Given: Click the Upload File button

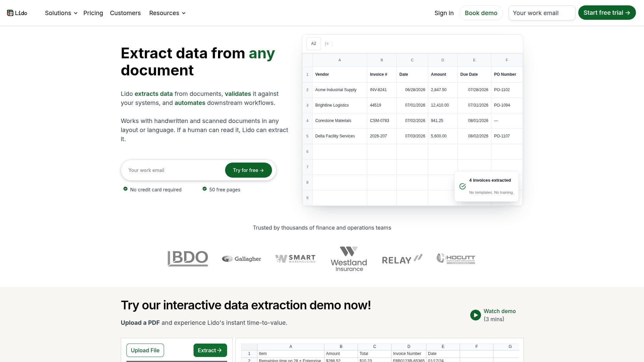Looking at the screenshot, I should [145, 350].
